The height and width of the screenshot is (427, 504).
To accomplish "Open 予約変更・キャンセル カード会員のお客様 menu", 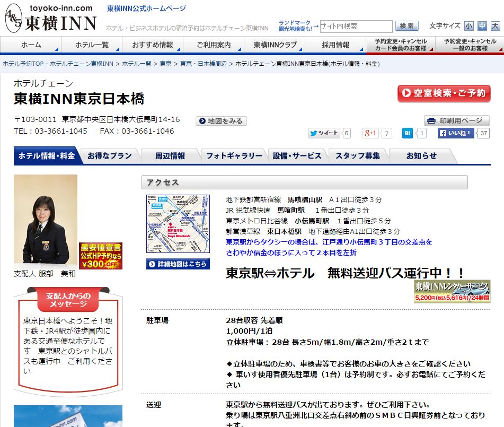I will point(401,45).
